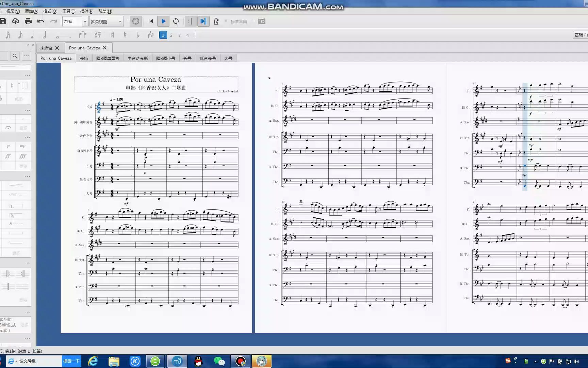Viewport: 588px width, 368px height.
Task: Flip note stem direction
Action: point(151,35)
